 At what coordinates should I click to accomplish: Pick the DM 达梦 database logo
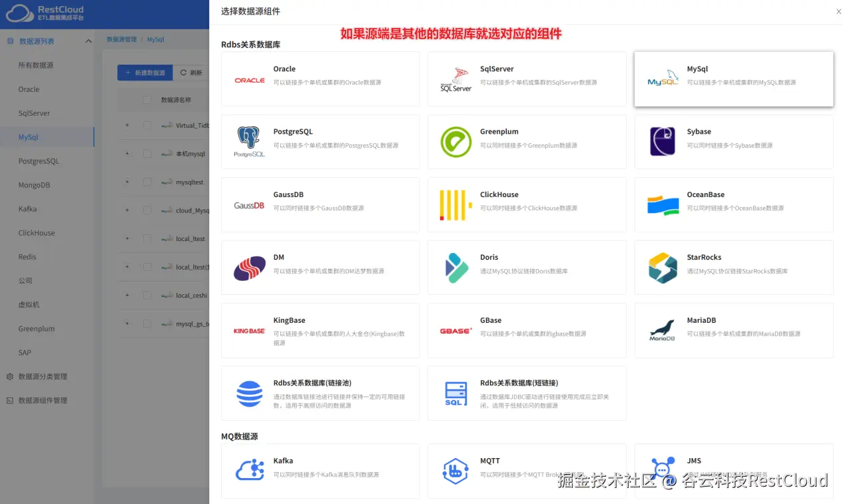(x=250, y=268)
